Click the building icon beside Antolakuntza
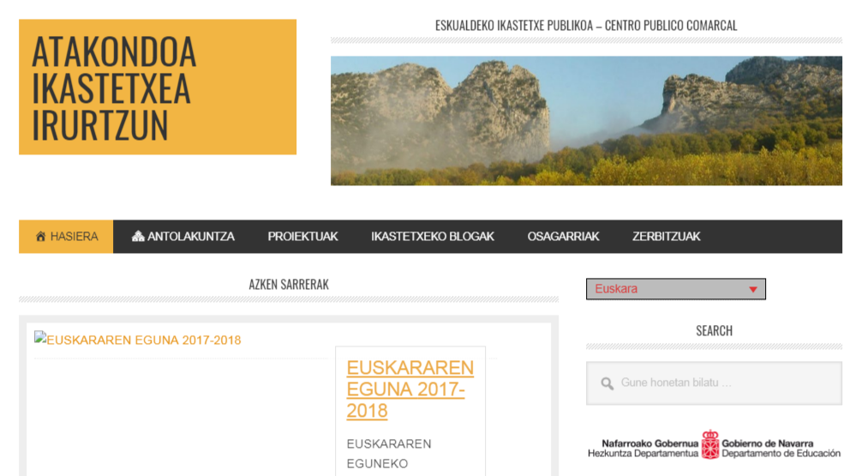 tap(138, 237)
